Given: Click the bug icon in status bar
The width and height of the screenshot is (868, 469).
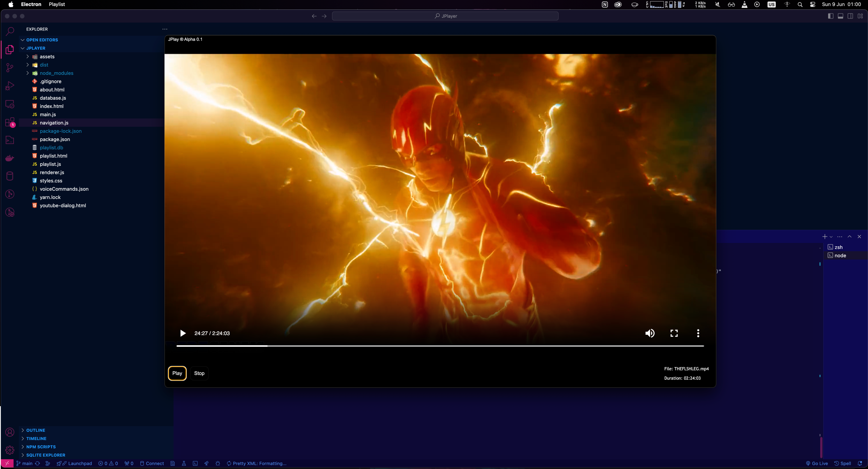Looking at the screenshot, I should pyautogui.click(x=218, y=463).
